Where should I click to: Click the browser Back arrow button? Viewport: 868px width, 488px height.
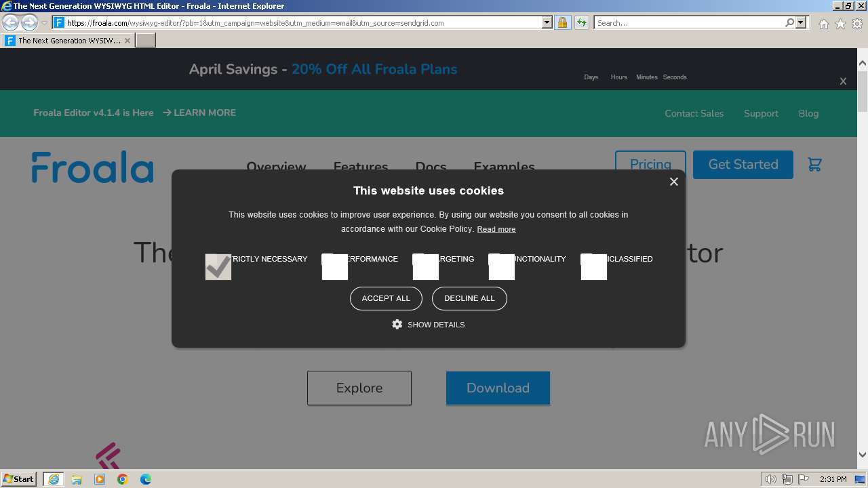(x=10, y=23)
